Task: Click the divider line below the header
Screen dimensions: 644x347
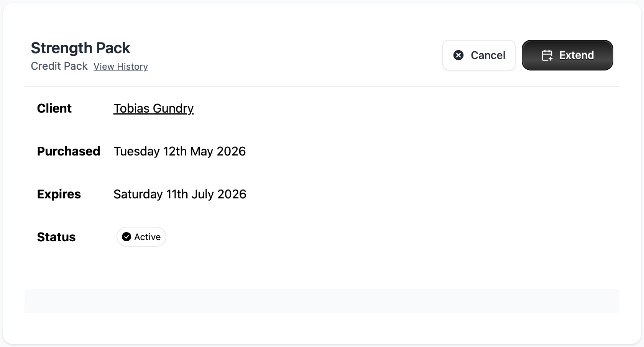Action: (x=322, y=86)
